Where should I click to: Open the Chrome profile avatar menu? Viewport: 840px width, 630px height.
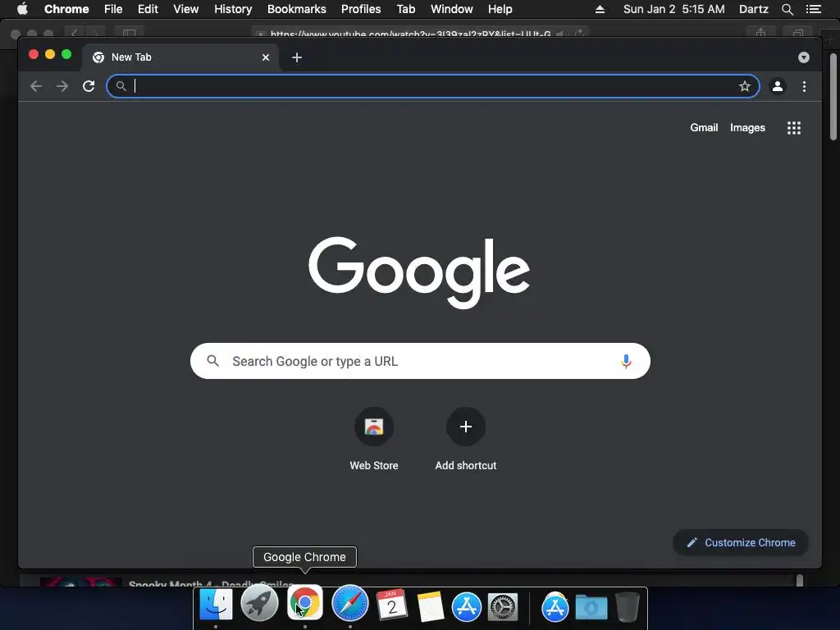coord(778,86)
